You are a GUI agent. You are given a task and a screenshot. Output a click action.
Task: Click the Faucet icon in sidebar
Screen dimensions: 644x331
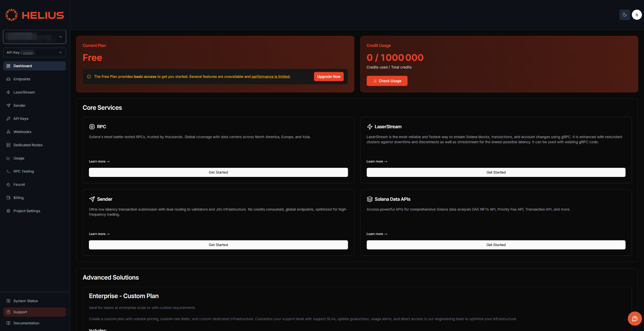point(8,184)
